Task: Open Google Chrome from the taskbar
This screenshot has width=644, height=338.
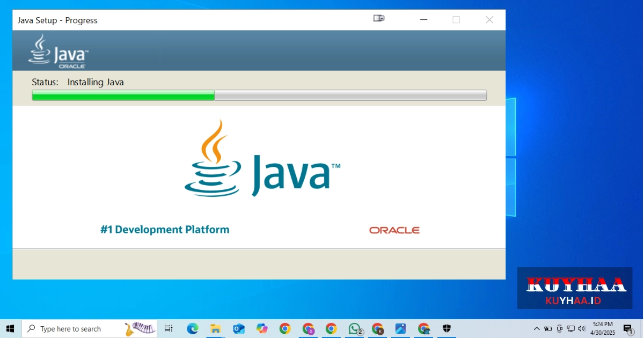Action: (x=285, y=328)
